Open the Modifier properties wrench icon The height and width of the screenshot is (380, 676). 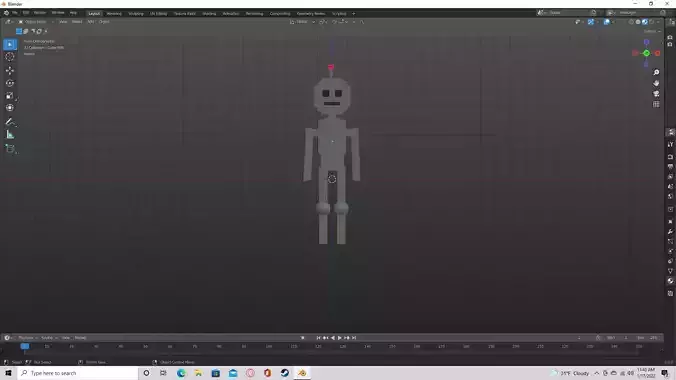[670, 232]
